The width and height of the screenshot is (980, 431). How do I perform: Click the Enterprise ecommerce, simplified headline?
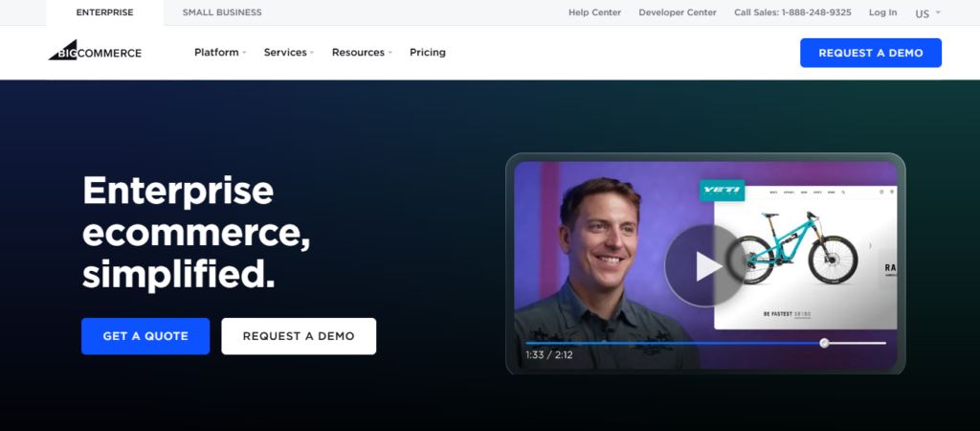pos(196,232)
